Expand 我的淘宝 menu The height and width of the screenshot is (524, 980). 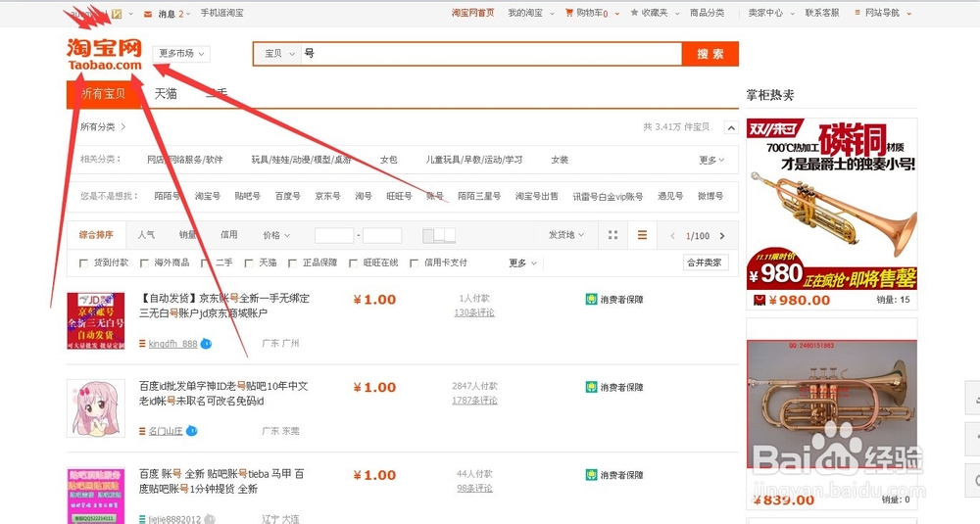click(x=530, y=13)
